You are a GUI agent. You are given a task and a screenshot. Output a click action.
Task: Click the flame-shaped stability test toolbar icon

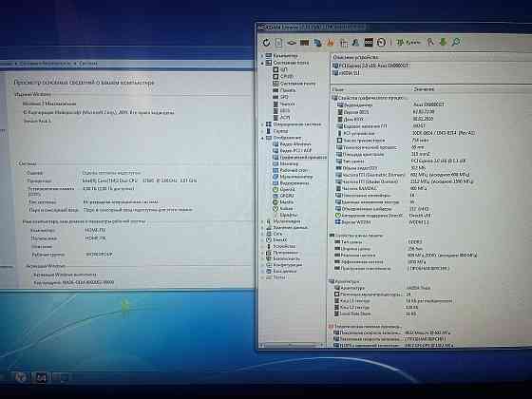[x=331, y=43]
